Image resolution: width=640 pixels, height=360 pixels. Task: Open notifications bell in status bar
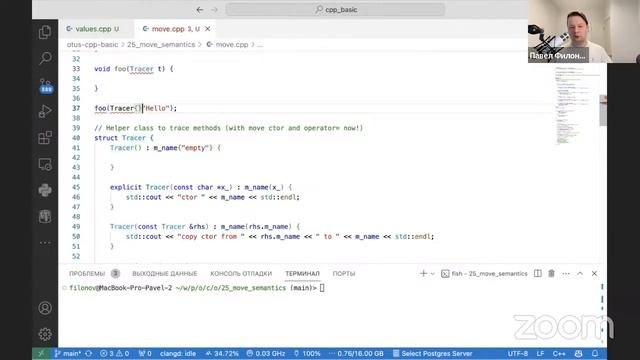(x=595, y=353)
